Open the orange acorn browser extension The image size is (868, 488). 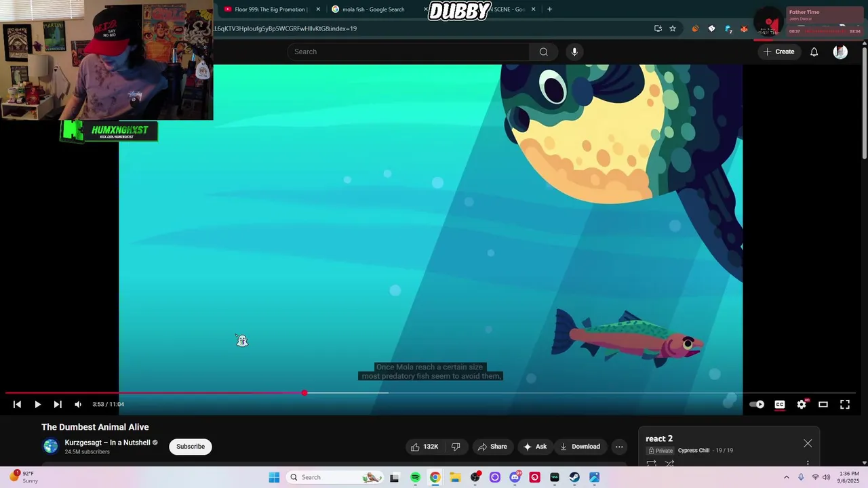pos(695,28)
